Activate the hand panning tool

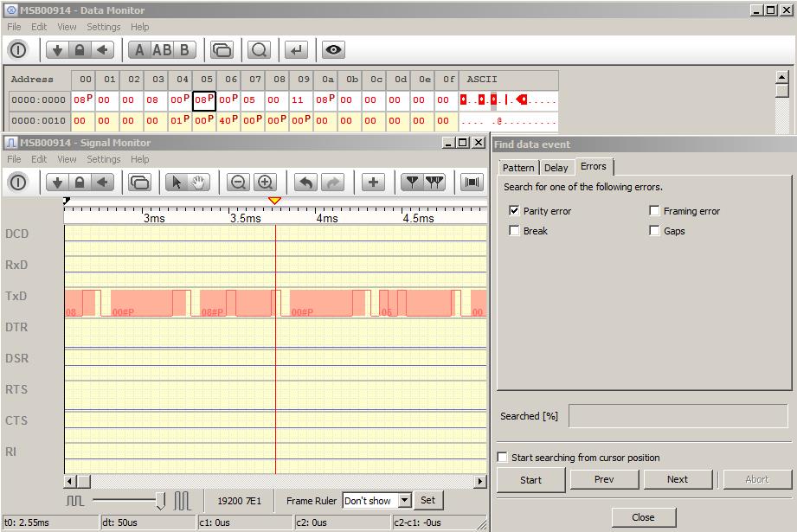(x=199, y=183)
